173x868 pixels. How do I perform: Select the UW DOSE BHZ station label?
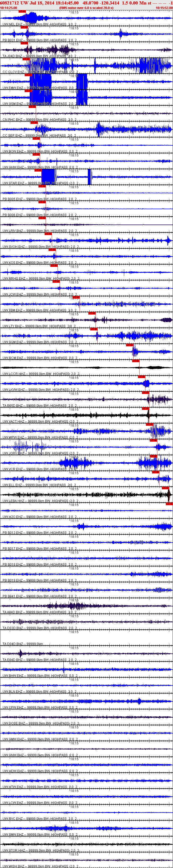[x=41, y=723]
